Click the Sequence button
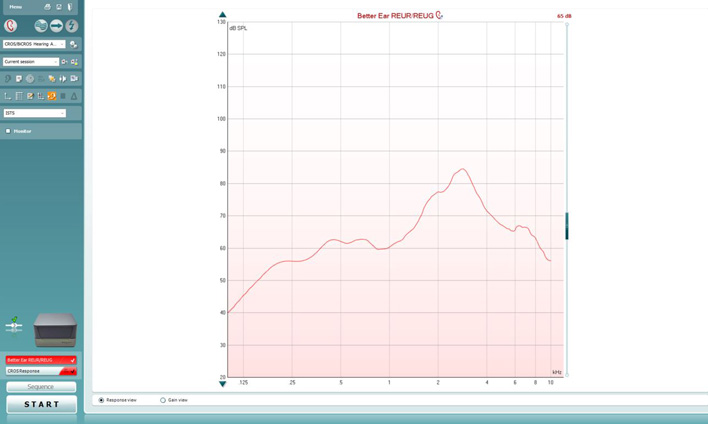Viewport: 708px width, 424px height. [41, 387]
